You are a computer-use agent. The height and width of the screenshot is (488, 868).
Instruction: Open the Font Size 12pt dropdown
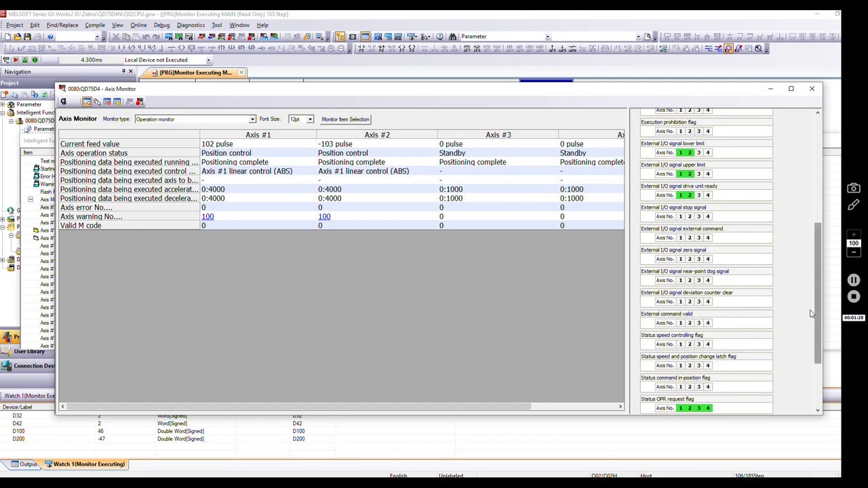click(310, 119)
